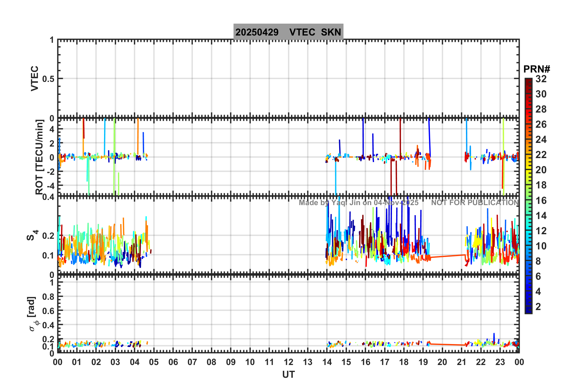577x392 pixels.
Task: Click the 21 hour tick on the UT axis
Action: pyautogui.click(x=461, y=362)
